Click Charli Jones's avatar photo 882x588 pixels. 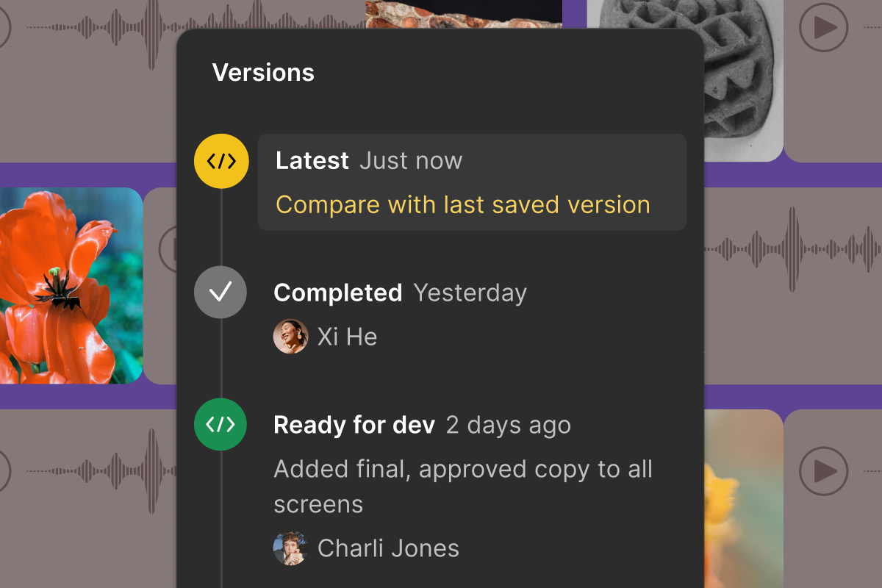[x=291, y=548]
